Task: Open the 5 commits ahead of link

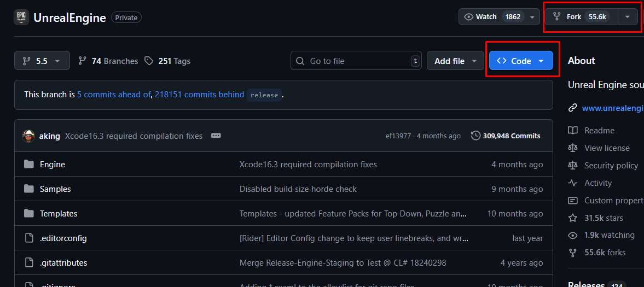Action: (x=114, y=95)
